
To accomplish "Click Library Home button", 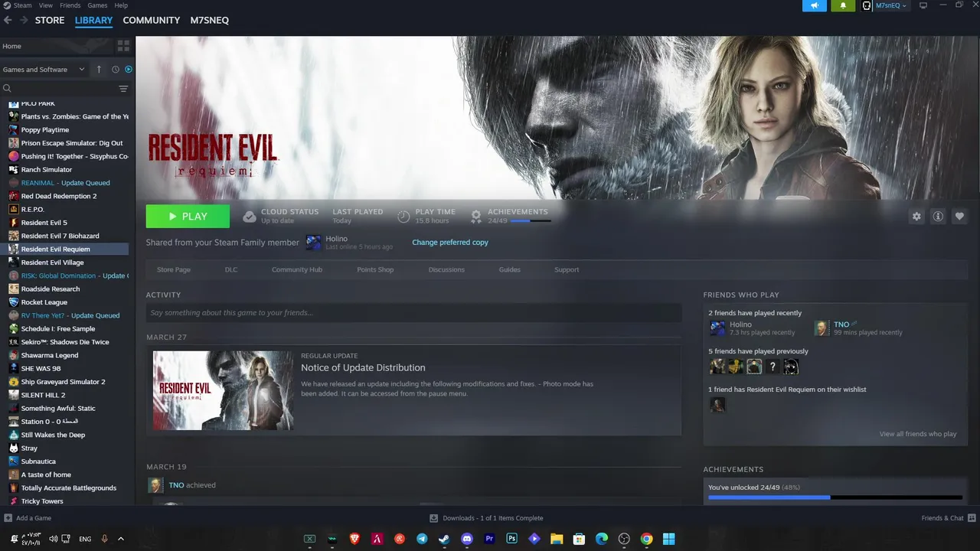I will pos(12,46).
